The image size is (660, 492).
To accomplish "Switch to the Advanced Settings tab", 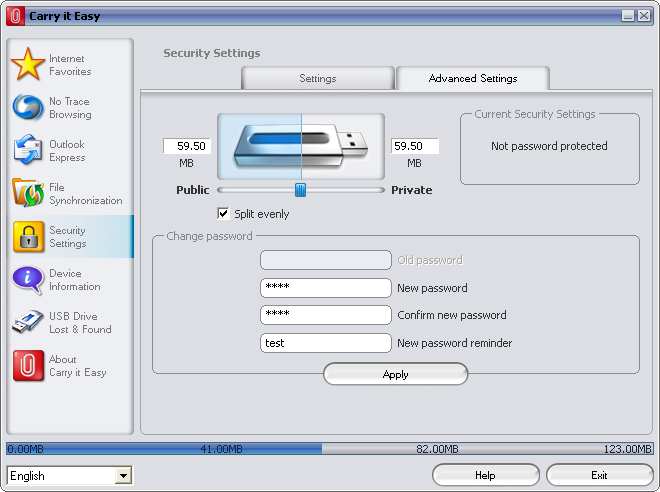I will [473, 78].
